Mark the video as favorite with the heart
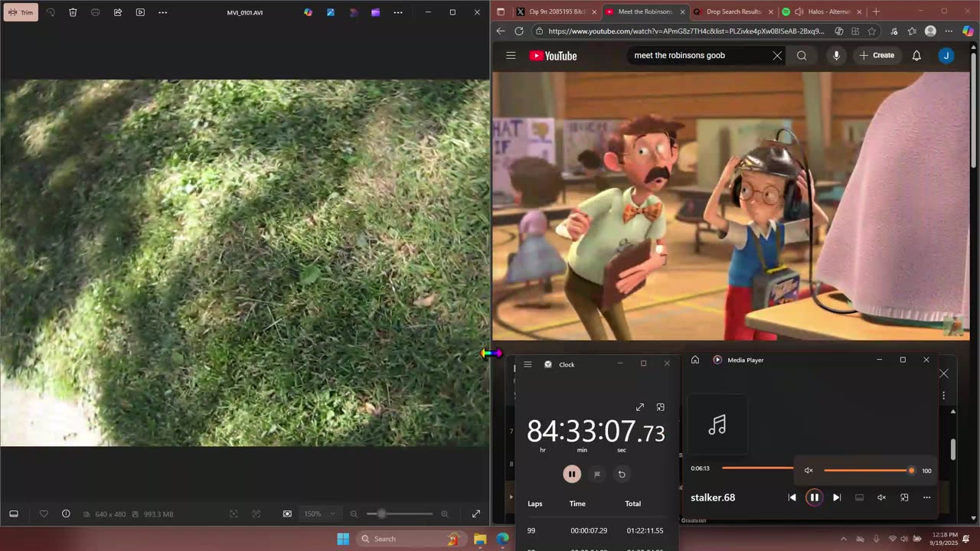980x551 pixels. click(44, 514)
